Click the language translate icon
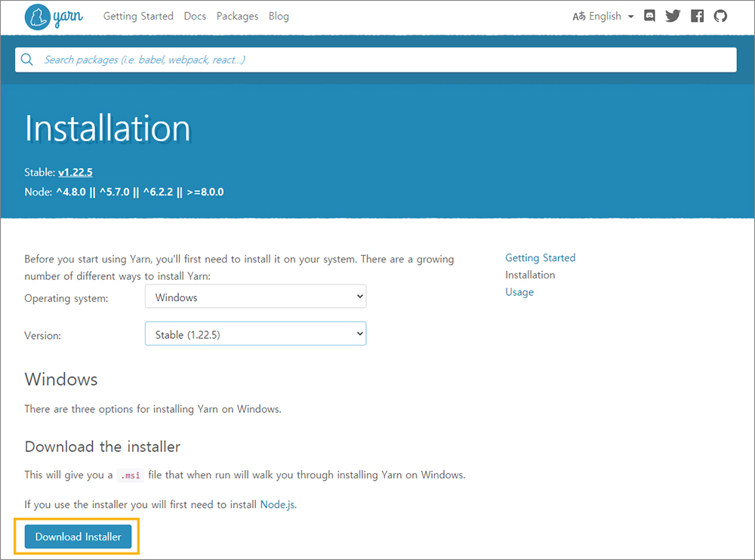The height and width of the screenshot is (560, 755). click(x=579, y=17)
